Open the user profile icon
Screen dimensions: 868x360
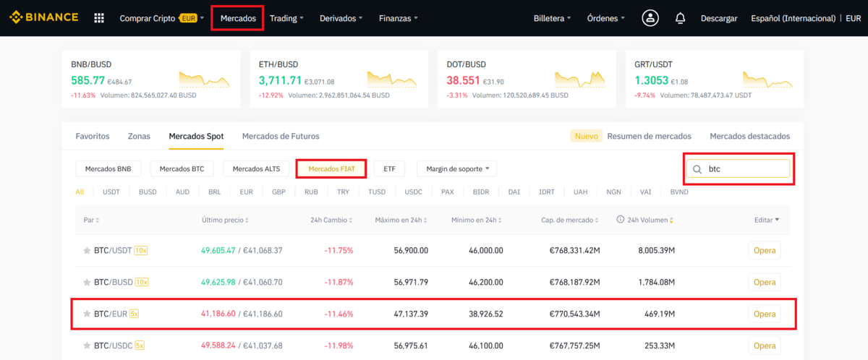[x=650, y=18]
